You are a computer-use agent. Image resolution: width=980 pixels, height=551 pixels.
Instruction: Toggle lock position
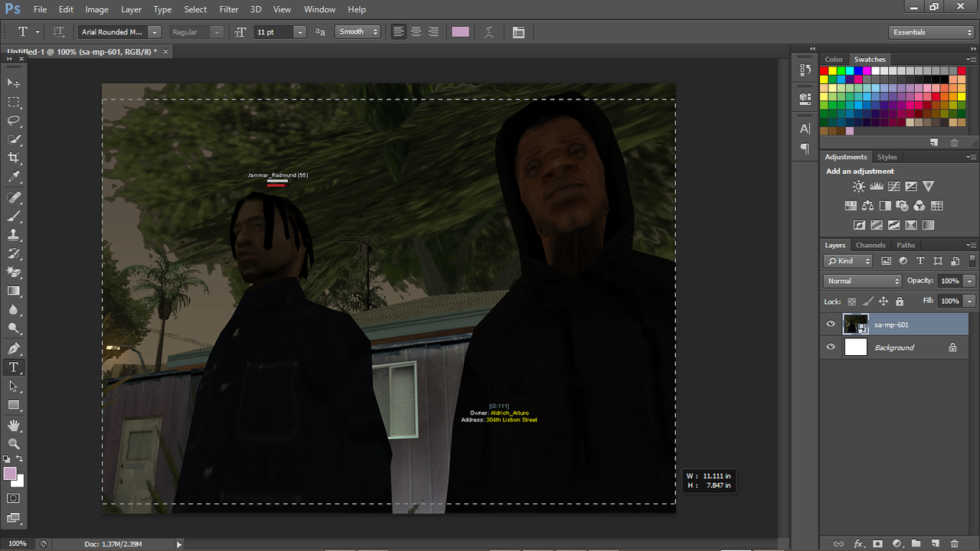point(884,302)
